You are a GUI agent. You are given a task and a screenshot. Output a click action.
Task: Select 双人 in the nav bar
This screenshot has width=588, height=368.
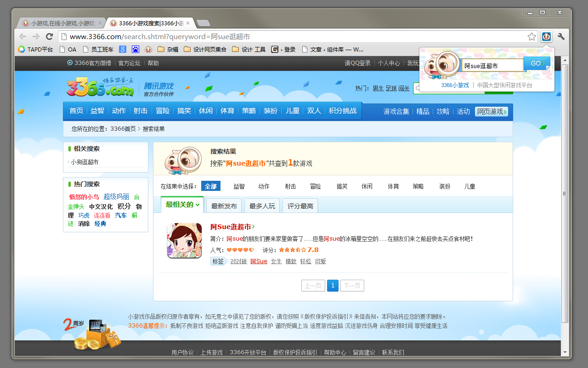click(x=314, y=111)
